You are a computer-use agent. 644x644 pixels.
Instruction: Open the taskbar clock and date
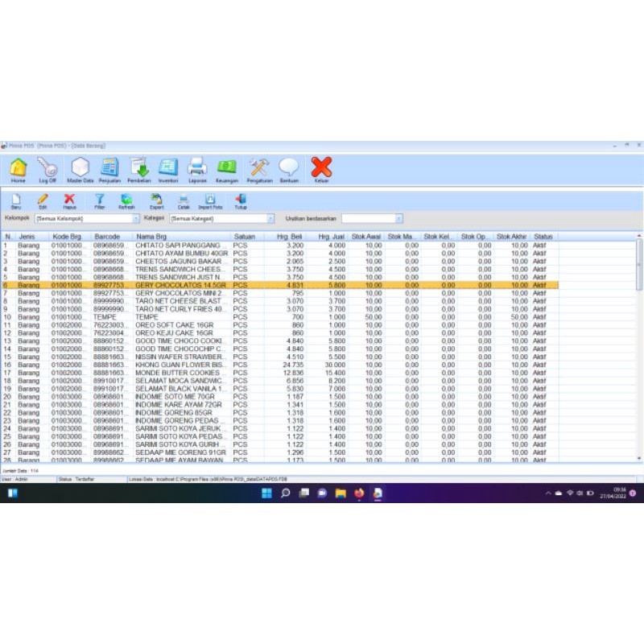[613, 493]
